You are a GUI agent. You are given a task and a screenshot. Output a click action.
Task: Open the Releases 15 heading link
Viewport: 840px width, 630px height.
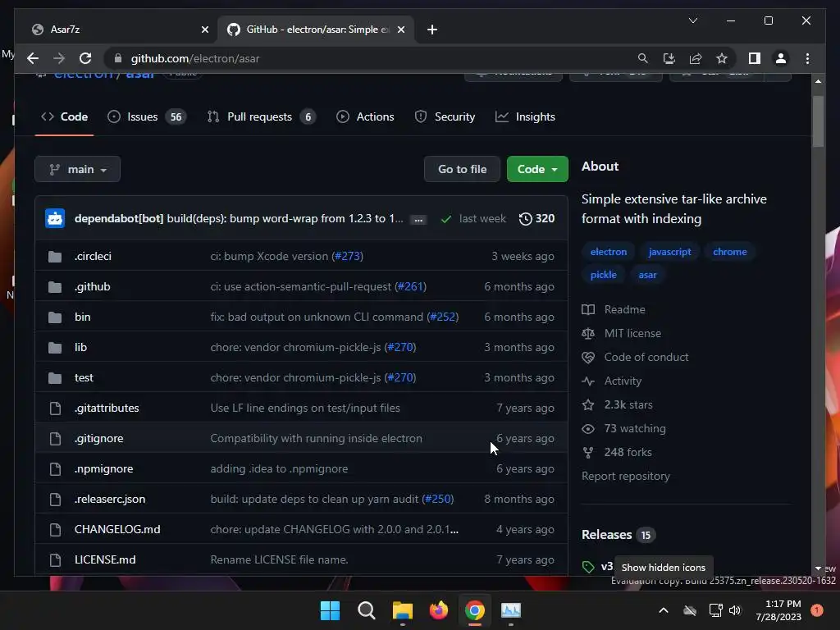tap(619, 535)
